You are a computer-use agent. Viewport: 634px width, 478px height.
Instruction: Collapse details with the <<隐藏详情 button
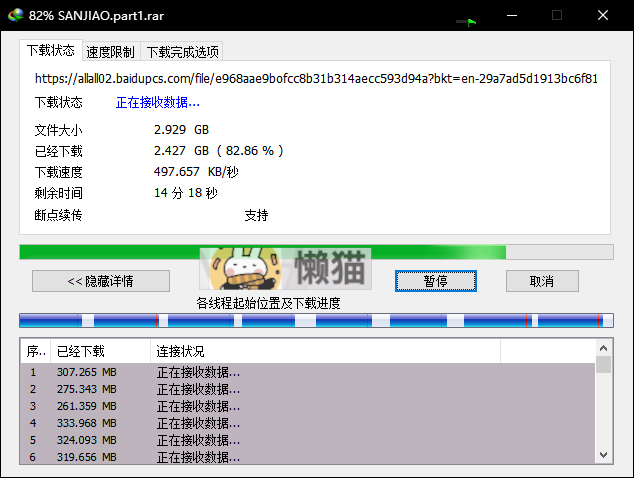(x=100, y=281)
